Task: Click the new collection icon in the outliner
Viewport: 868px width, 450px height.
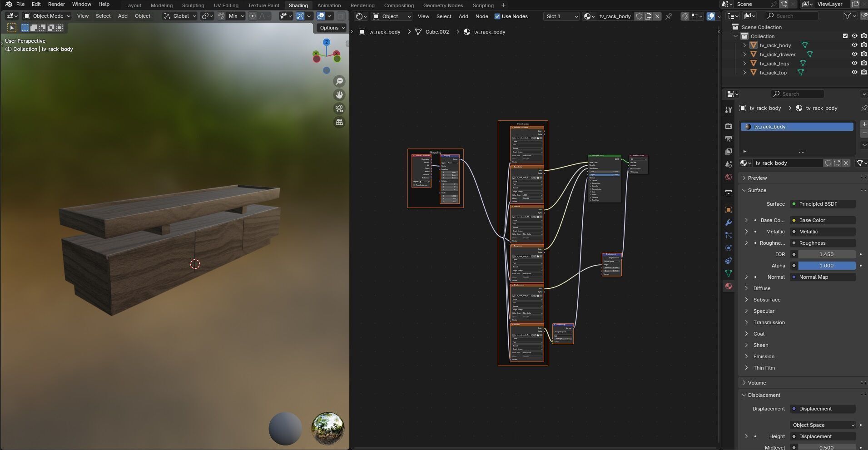Action: pos(864,16)
